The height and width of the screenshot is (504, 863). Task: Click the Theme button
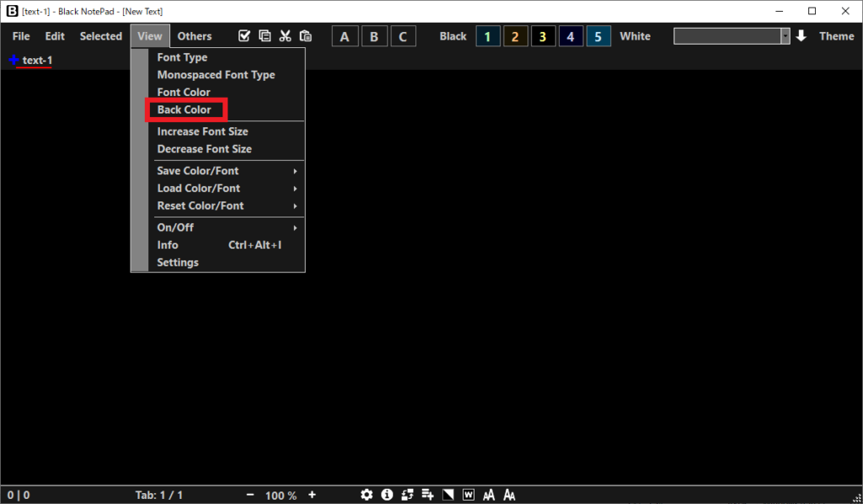coord(837,35)
